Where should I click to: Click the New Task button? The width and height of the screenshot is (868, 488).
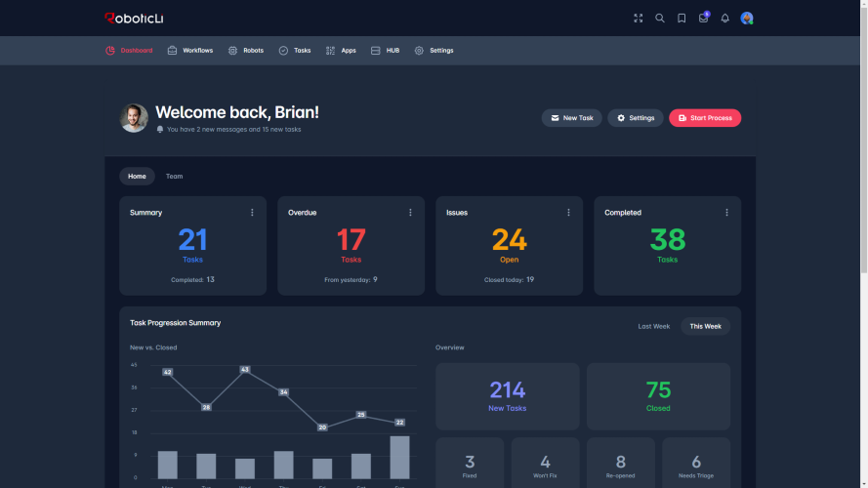click(x=571, y=118)
